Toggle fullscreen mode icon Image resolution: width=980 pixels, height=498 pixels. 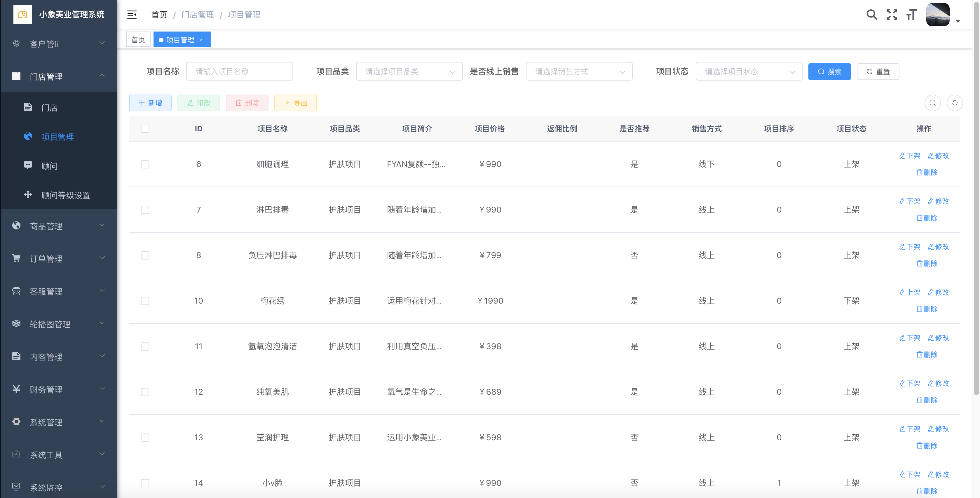click(891, 15)
